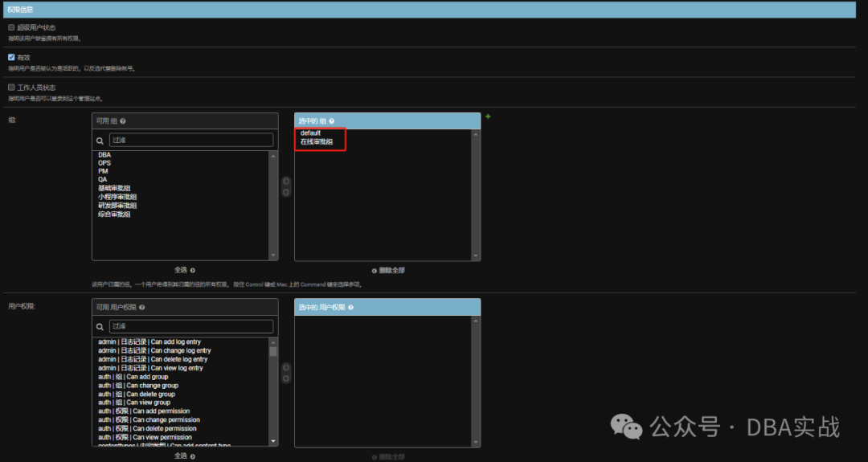Click search icon in available groups filter
Viewport: 868px width, 462px height.
coord(100,141)
